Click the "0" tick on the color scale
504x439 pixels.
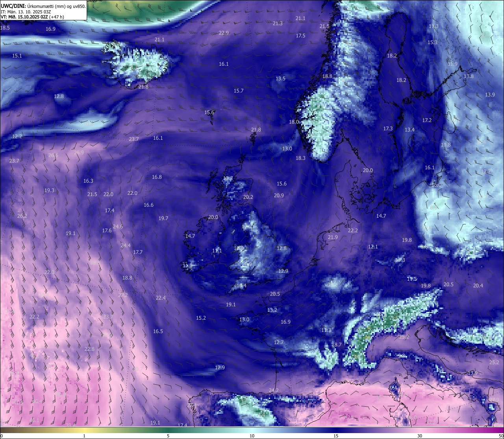click(2, 436)
